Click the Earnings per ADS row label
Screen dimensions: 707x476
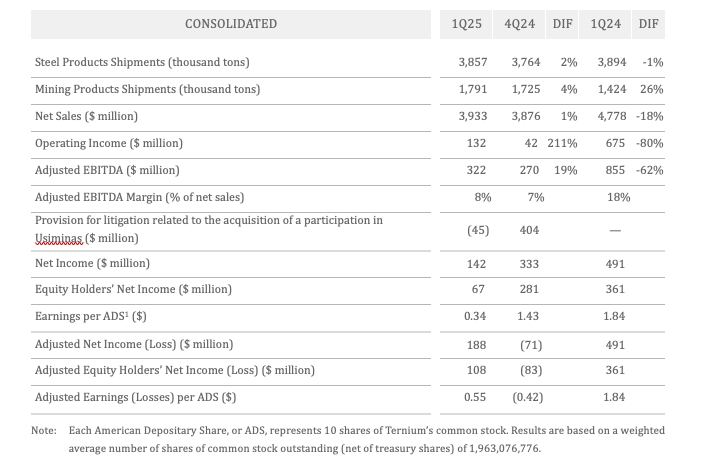[x=93, y=317]
